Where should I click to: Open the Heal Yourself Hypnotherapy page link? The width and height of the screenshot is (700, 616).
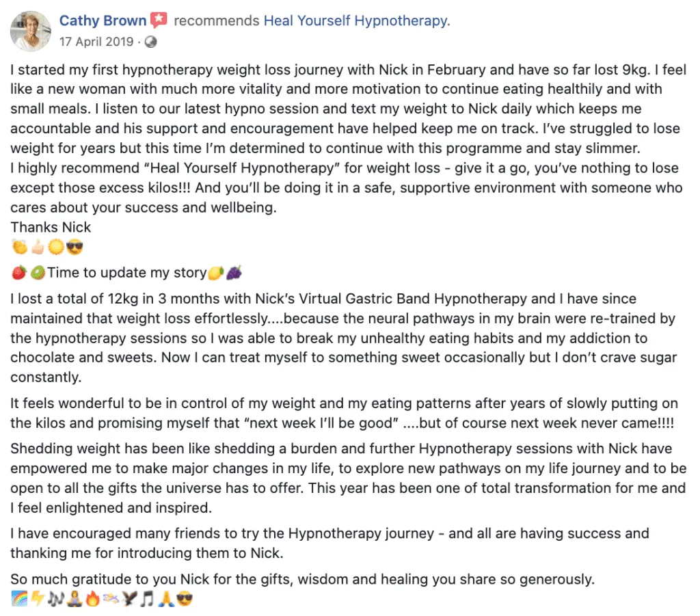click(x=357, y=21)
